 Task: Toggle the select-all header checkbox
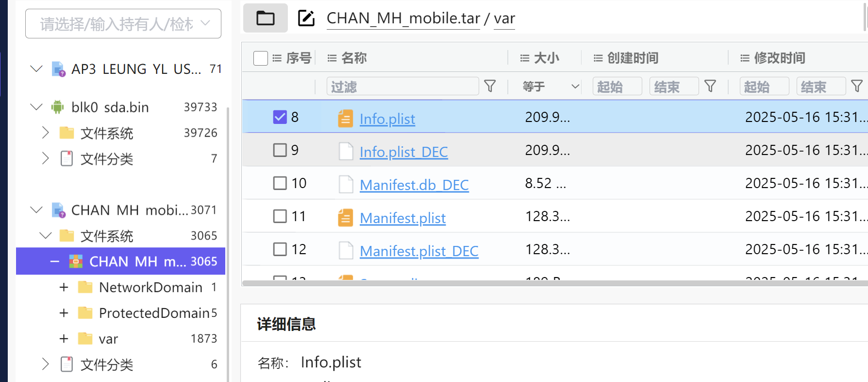pos(261,58)
